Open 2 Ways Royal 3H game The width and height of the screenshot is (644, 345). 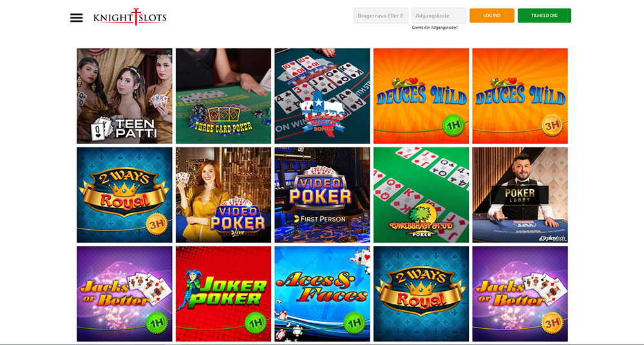(x=124, y=195)
